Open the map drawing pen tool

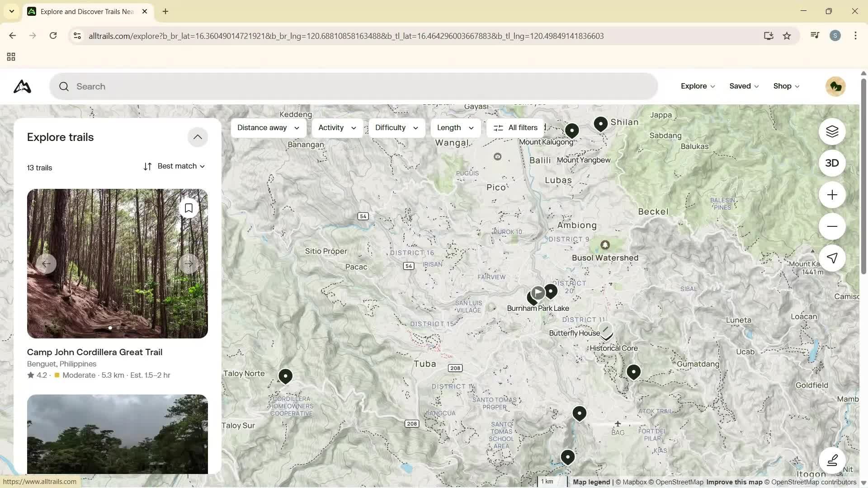[x=832, y=460]
